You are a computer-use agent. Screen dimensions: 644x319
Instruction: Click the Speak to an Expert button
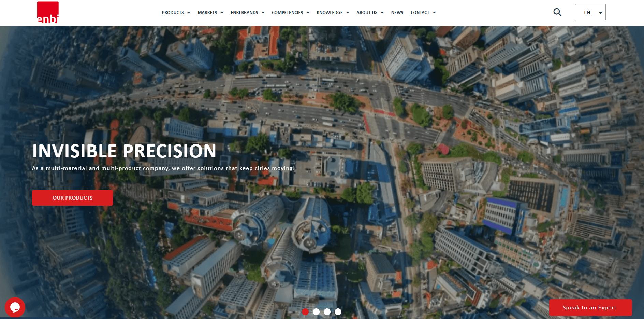[590, 307]
